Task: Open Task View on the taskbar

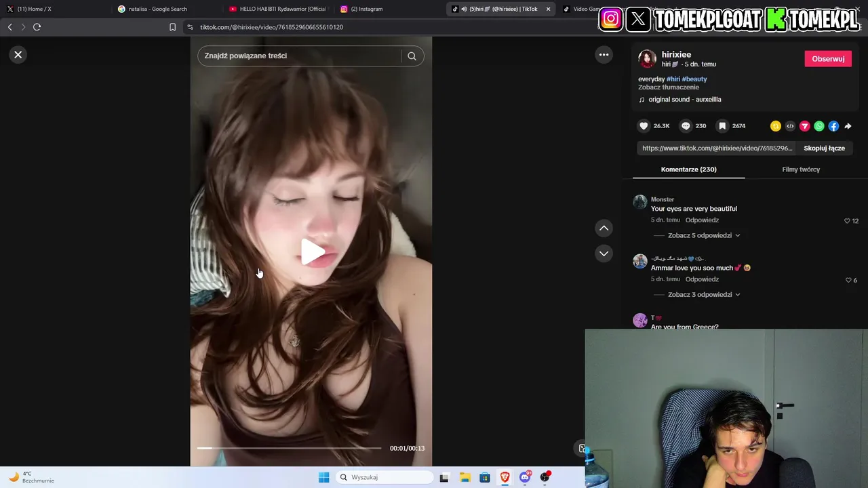Action: pyautogui.click(x=444, y=478)
